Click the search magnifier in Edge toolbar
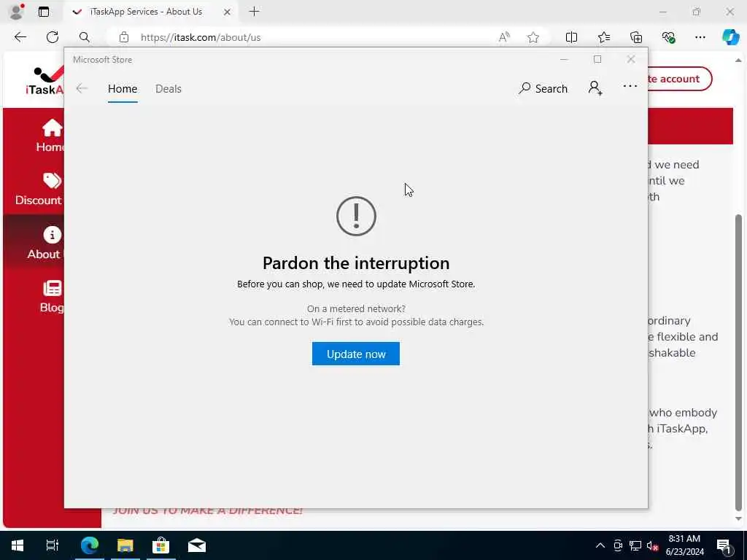 pos(85,37)
